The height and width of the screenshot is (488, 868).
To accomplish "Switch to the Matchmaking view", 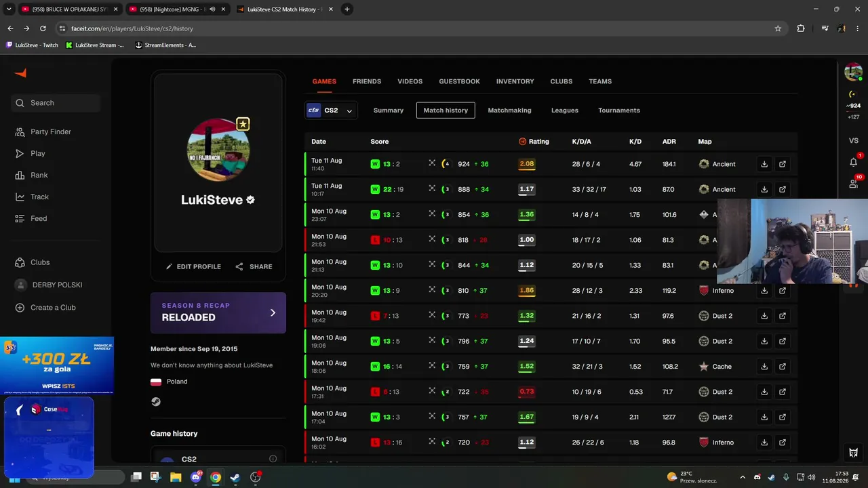I will (509, 110).
